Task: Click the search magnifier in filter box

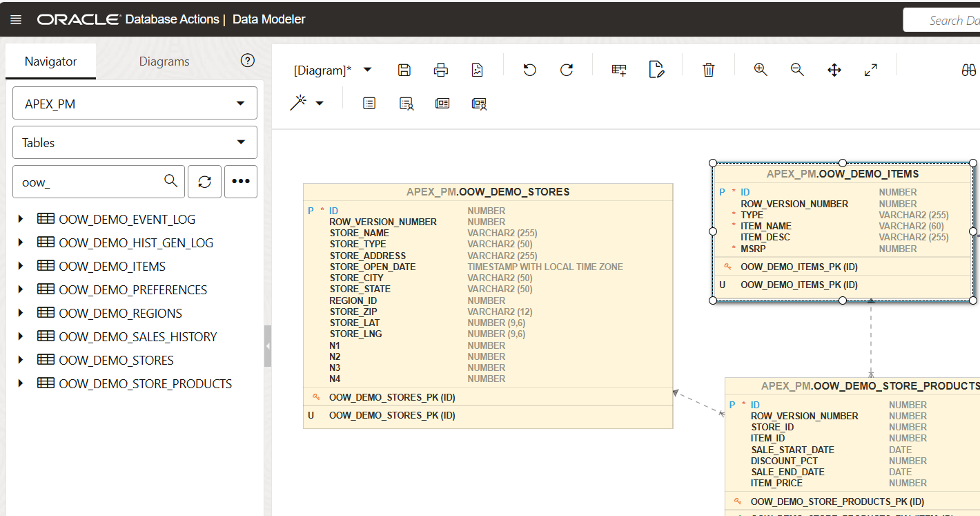Action: [x=170, y=181]
